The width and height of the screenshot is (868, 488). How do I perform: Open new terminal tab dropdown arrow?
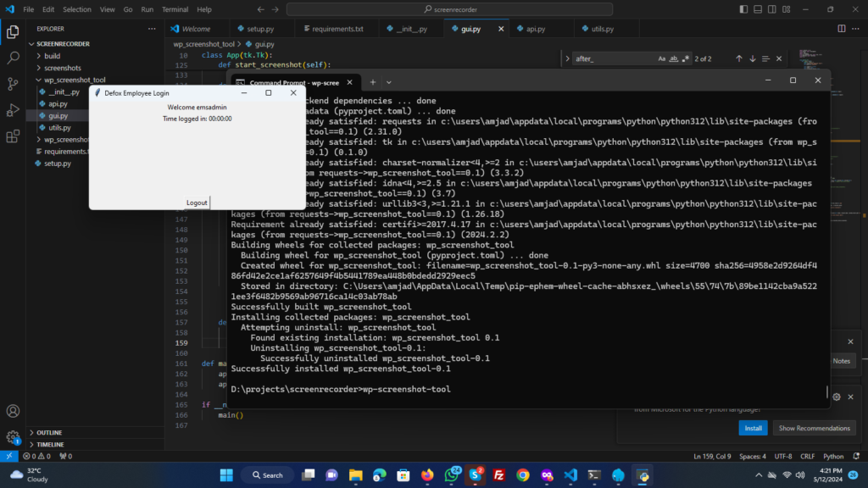coord(389,81)
